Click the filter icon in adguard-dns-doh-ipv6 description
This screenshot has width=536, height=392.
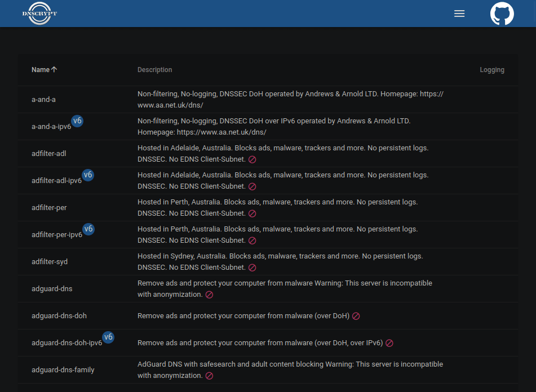[389, 343]
